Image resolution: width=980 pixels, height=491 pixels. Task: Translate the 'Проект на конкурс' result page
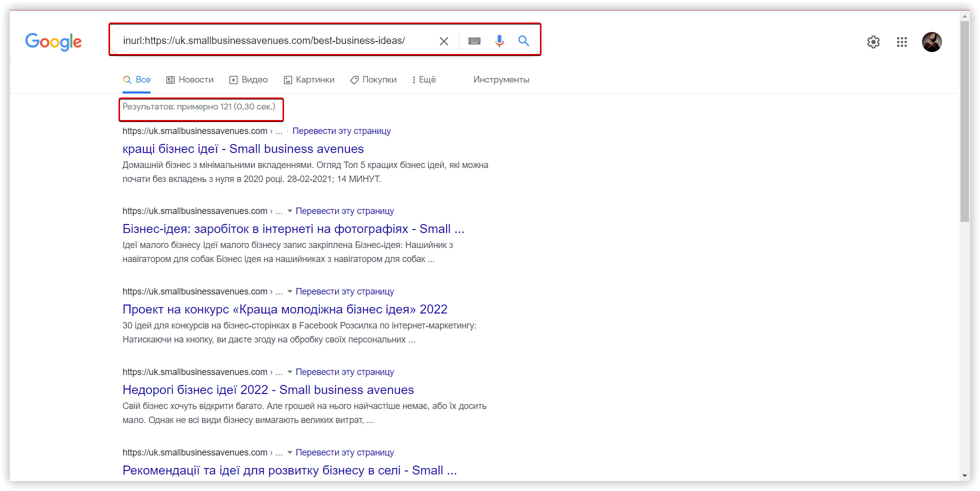344,291
